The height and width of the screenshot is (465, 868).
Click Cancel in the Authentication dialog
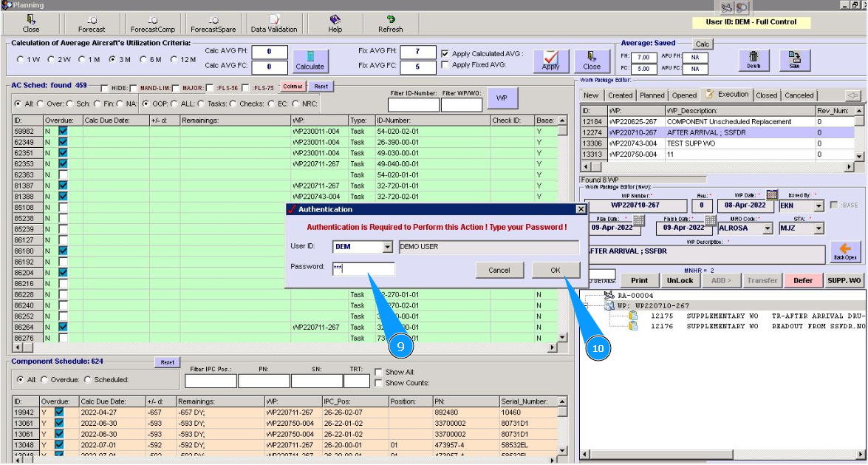[x=499, y=271]
